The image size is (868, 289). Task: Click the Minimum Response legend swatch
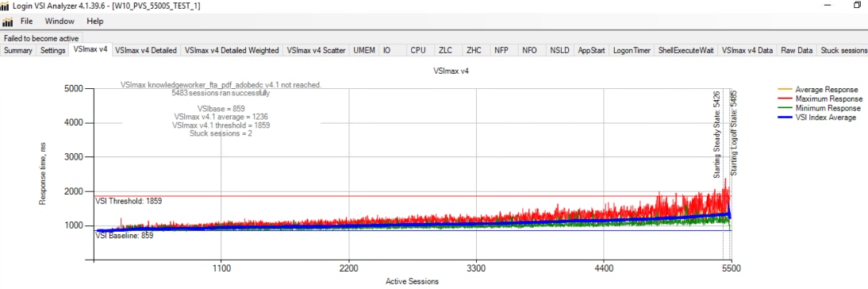click(x=784, y=108)
